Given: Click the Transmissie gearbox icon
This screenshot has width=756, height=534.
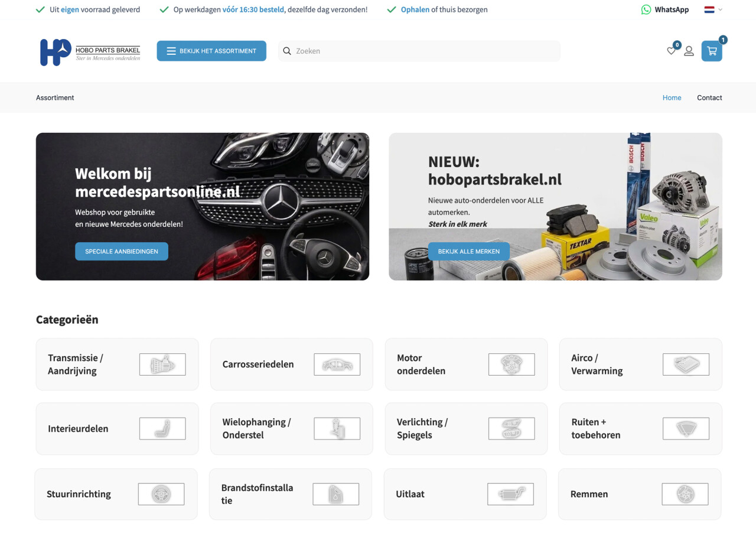Looking at the screenshot, I should point(162,364).
